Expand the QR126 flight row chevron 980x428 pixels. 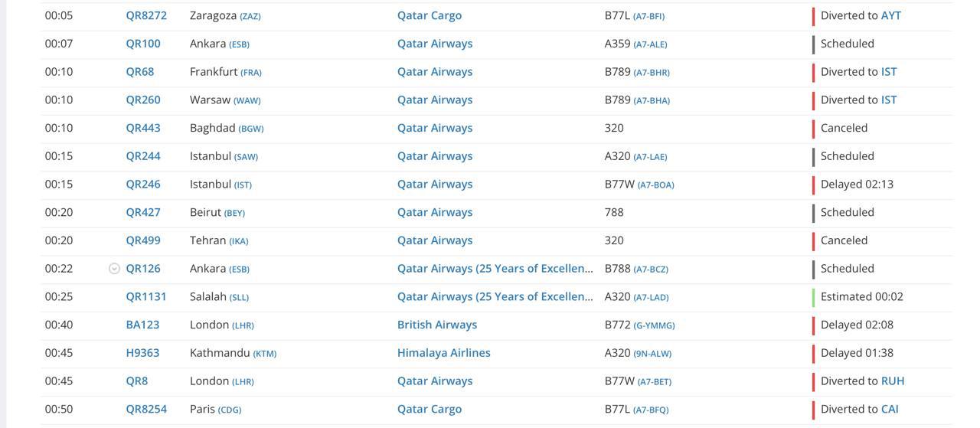tap(114, 269)
